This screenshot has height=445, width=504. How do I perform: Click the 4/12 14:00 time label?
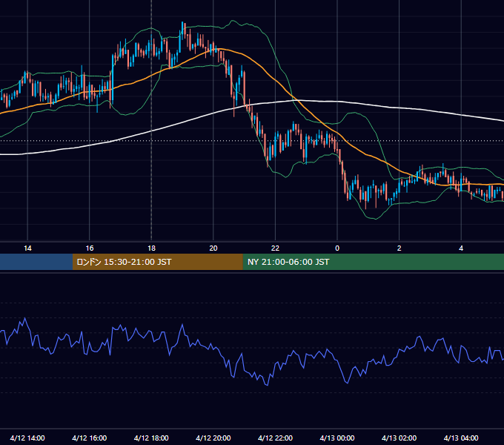pyautogui.click(x=27, y=438)
